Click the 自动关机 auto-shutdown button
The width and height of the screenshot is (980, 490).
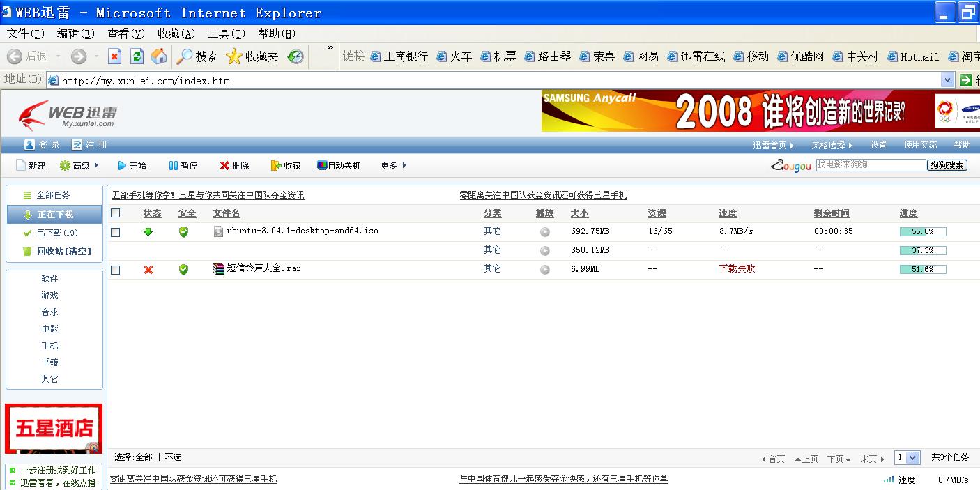coord(339,165)
